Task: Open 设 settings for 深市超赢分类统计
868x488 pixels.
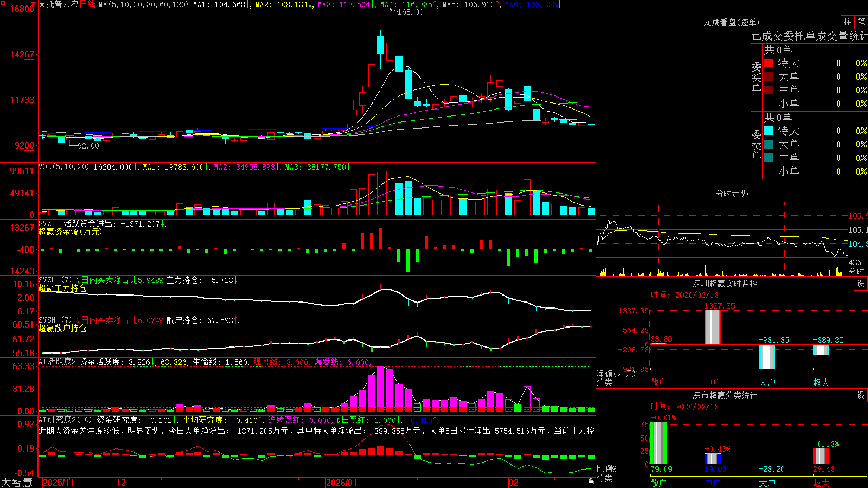Action: tap(861, 395)
